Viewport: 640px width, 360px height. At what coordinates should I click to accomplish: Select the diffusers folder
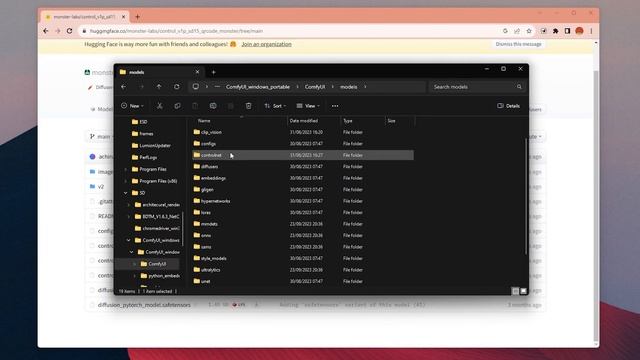(303, 167)
